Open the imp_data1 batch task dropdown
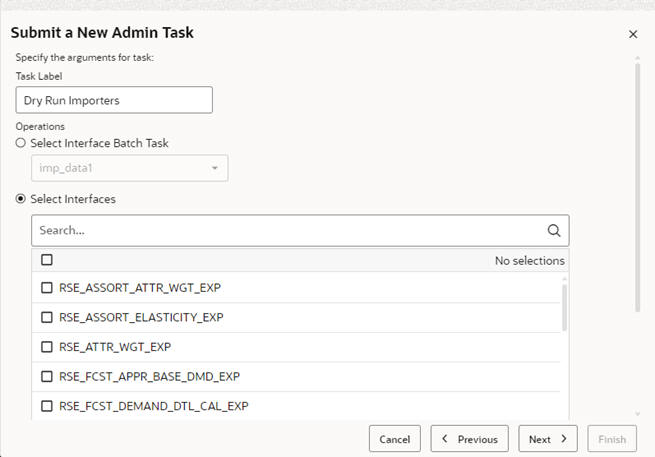Viewport: 655px width, 457px height. pyautogui.click(x=129, y=168)
